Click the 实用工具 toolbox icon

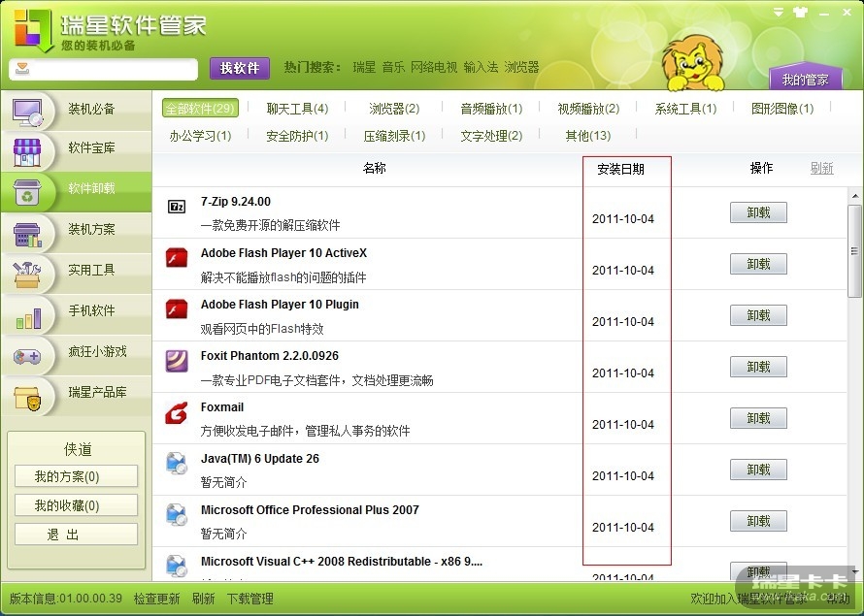click(27, 275)
